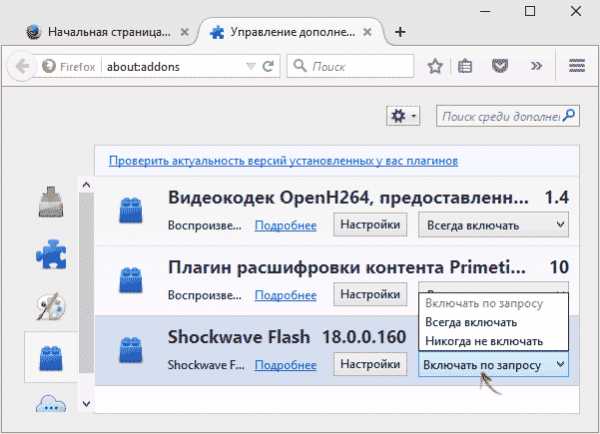Click the Primetime plugin brick icon
This screenshot has height=434, width=600.
pos(130,280)
